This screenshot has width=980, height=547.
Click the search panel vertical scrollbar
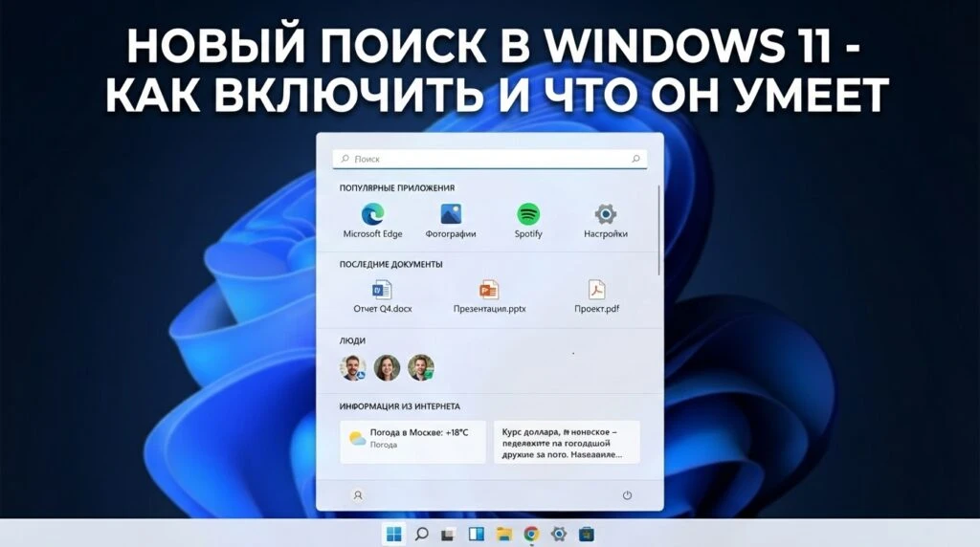pos(658,230)
